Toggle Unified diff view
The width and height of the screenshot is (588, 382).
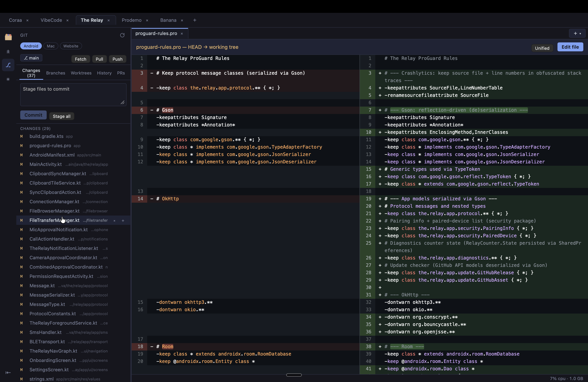tap(542, 48)
